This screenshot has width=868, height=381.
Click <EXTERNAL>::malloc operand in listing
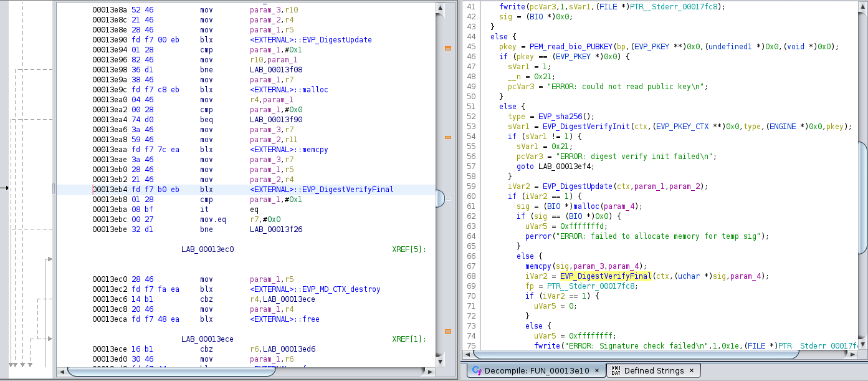pyautogui.click(x=289, y=90)
